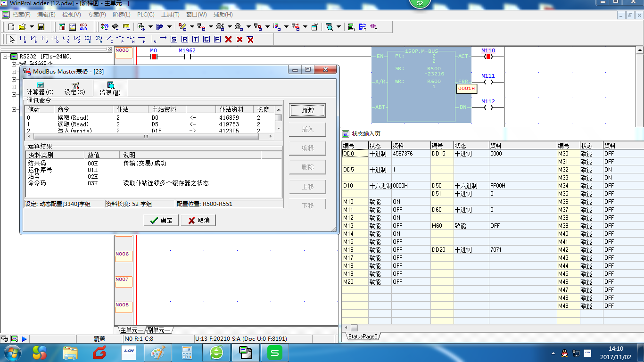Switch to the 设定(S) tab
Viewport: 644px width, 362px height.
point(75,89)
